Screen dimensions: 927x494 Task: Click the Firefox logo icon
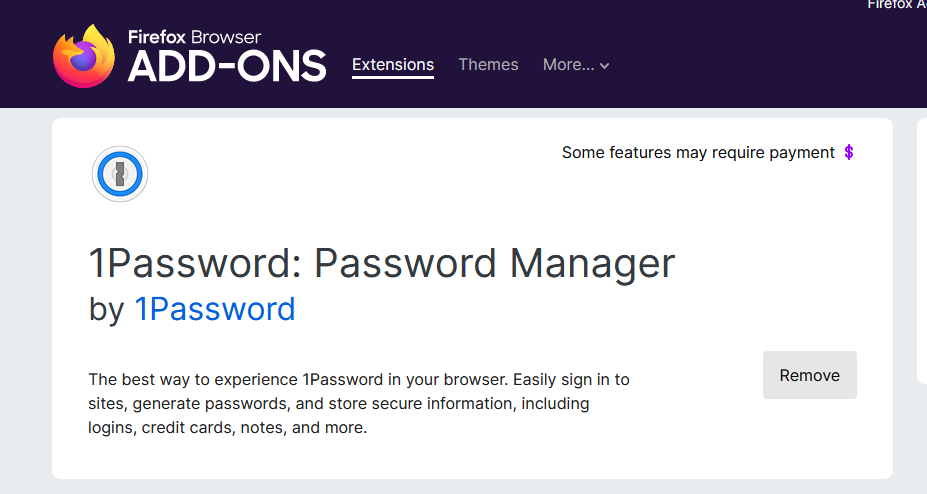click(84, 57)
